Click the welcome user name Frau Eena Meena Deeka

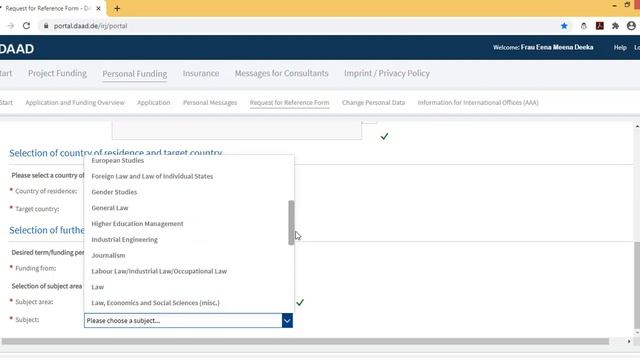tap(557, 47)
